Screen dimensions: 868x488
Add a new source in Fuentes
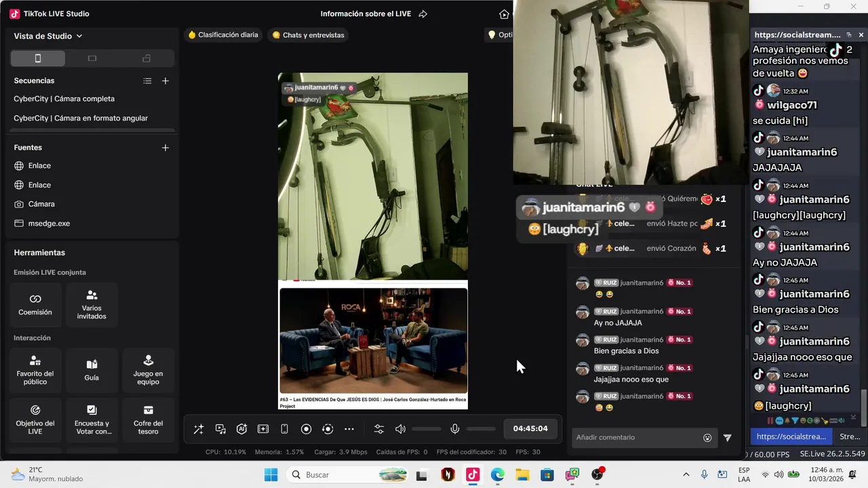(x=165, y=147)
